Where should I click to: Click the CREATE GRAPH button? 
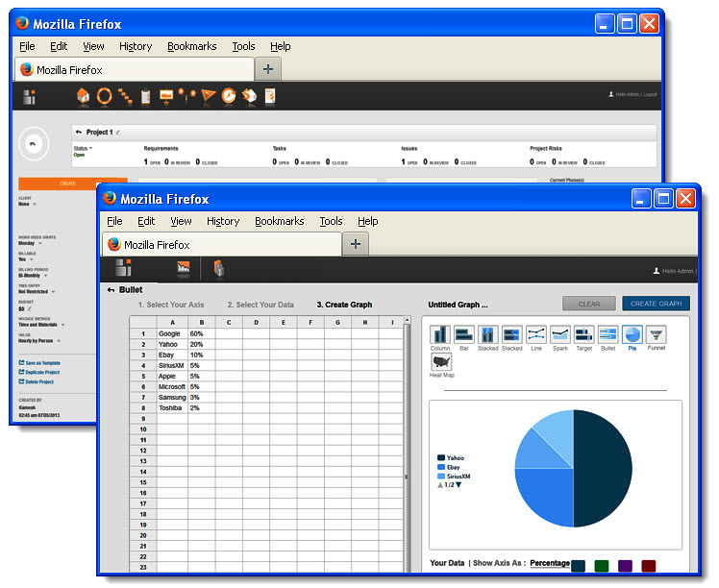point(656,304)
